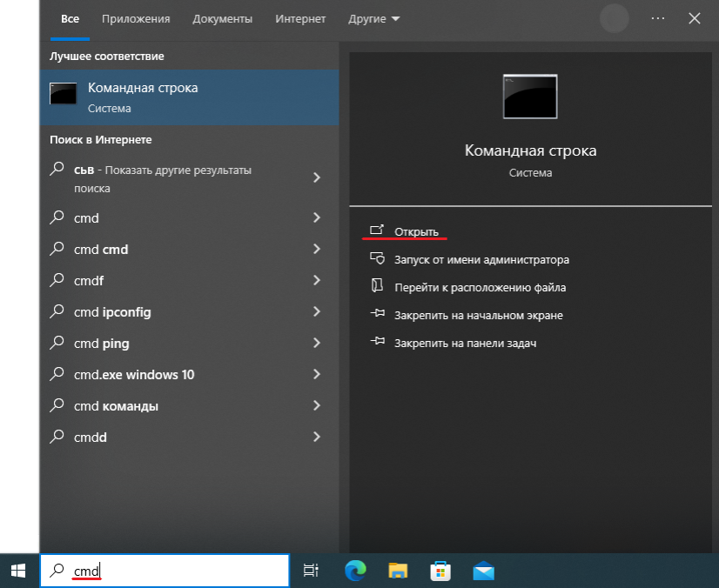
Task: Open the three-dot more options menu
Action: (658, 18)
